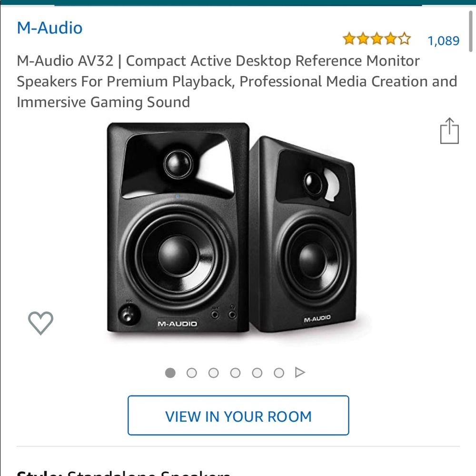The image size is (476, 476).
Task: Advance the gallery using the arrow indicator
Action: point(300,373)
